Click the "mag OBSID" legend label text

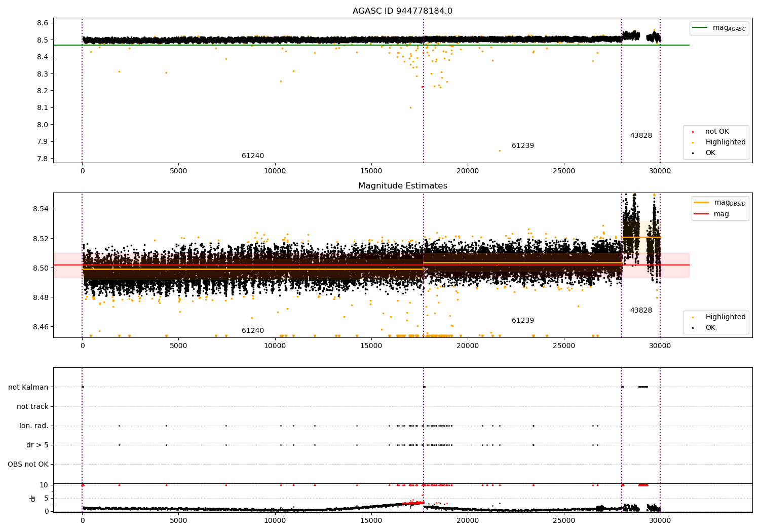[x=730, y=203]
